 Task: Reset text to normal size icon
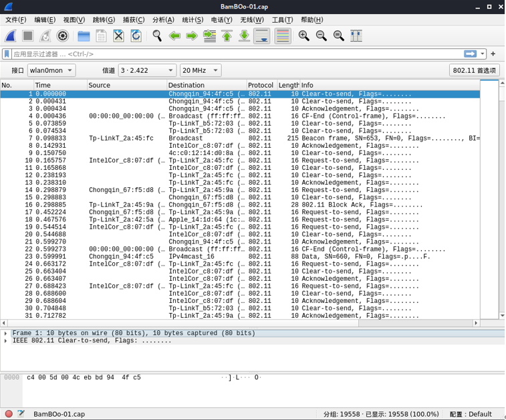pyautogui.click(x=338, y=35)
